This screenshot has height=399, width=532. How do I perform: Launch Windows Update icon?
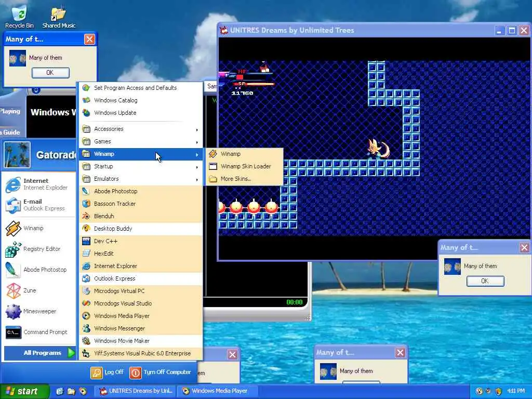click(86, 113)
